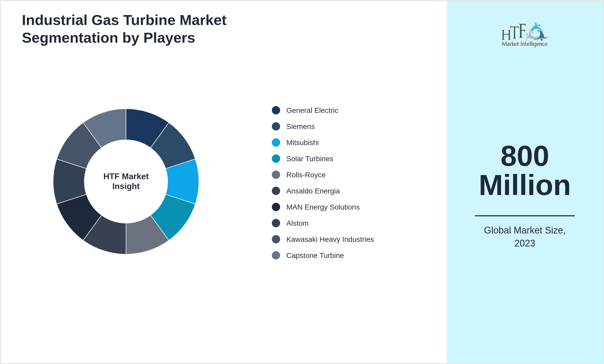Click the Siemens legend color dot
The width and height of the screenshot is (604, 364).
tap(276, 126)
